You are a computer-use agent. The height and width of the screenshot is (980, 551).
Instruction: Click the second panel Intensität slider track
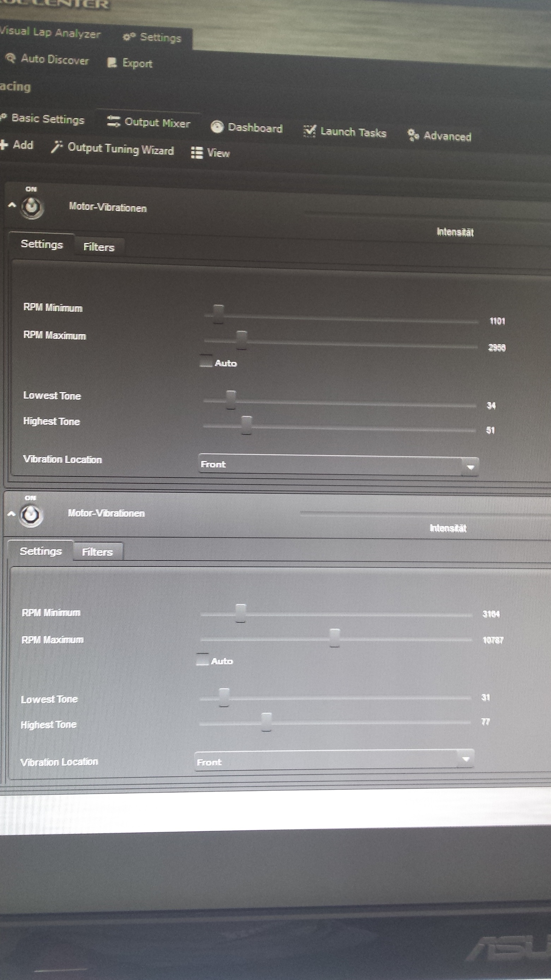click(425, 514)
